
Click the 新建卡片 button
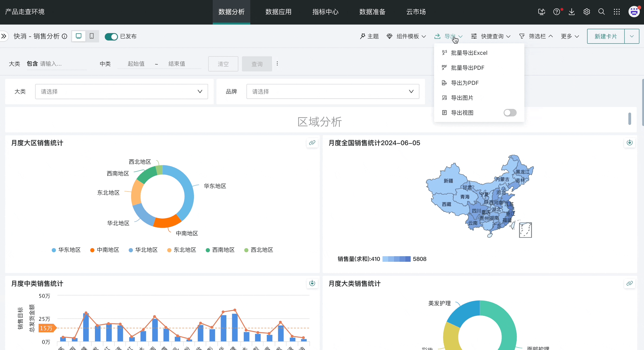606,36
